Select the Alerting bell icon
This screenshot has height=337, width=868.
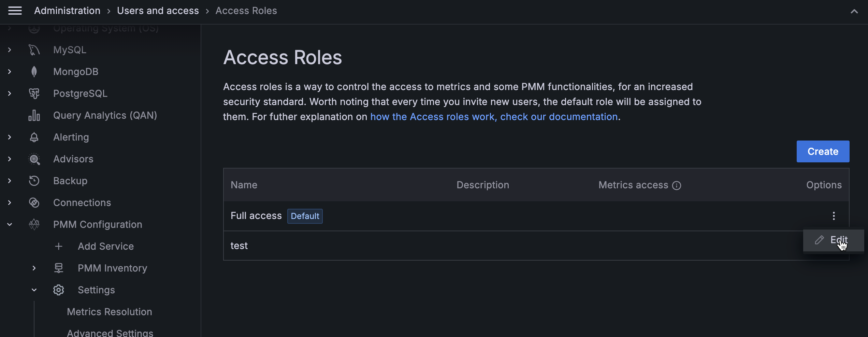coord(33,137)
